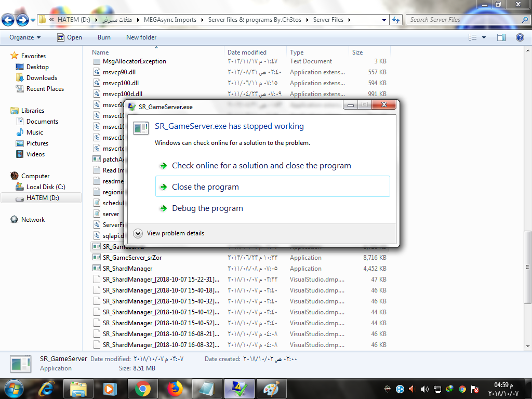The image size is (532, 399).
Task: Select the SR_ShardManager application icon
Action: (97, 268)
